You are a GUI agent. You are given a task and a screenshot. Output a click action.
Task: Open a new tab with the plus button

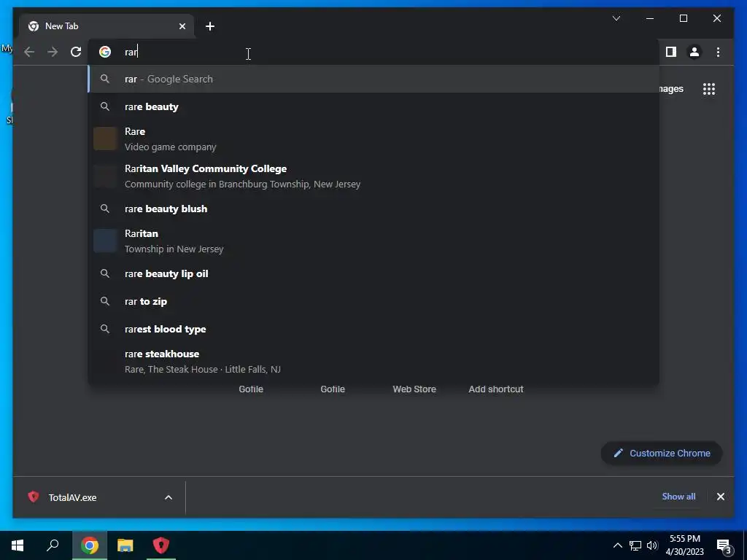coord(210,26)
